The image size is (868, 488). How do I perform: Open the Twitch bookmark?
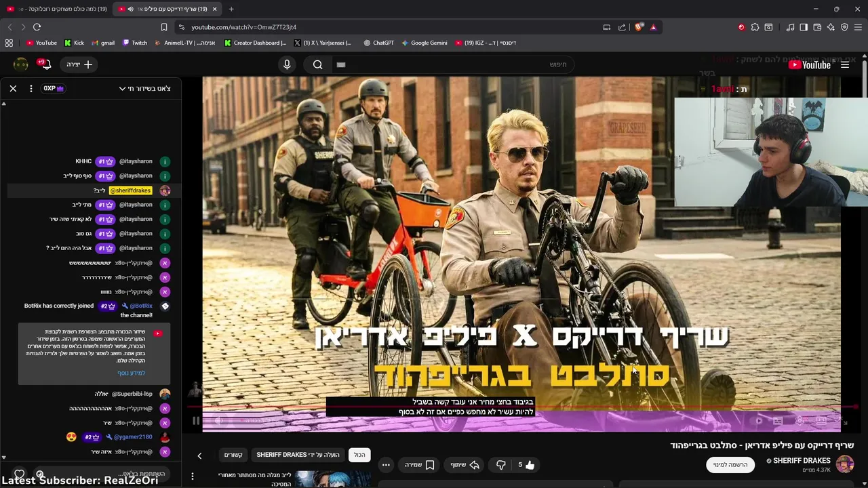point(134,43)
